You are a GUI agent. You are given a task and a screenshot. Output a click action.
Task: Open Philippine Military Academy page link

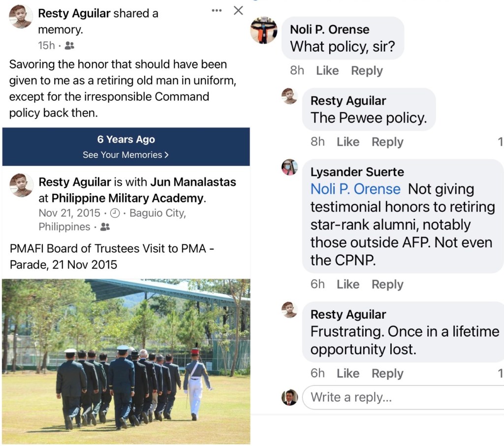127,198
